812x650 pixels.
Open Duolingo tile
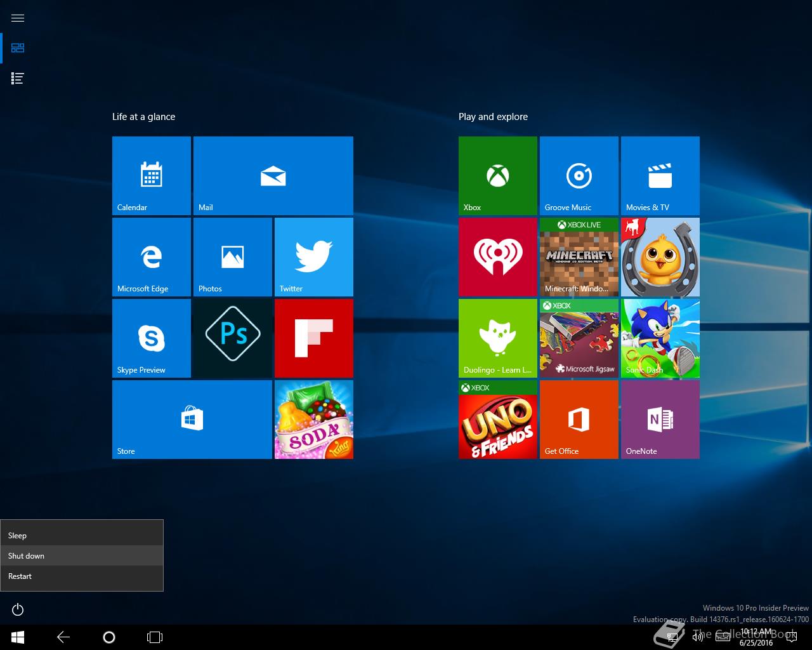[498, 338]
